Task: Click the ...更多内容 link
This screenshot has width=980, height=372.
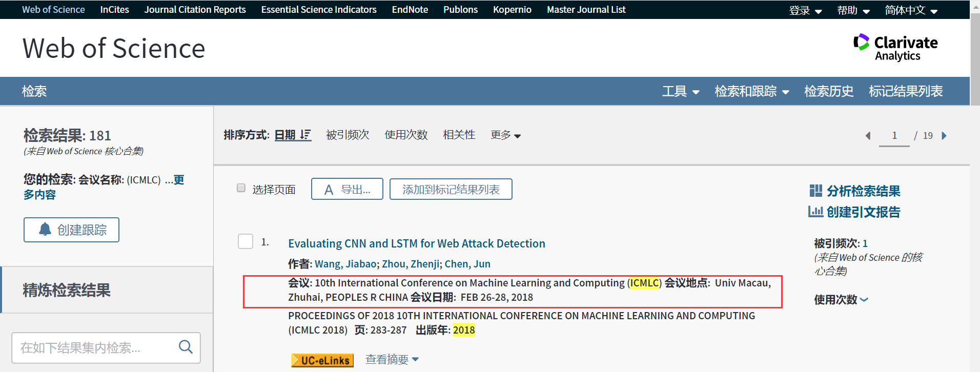Action: tap(104, 187)
